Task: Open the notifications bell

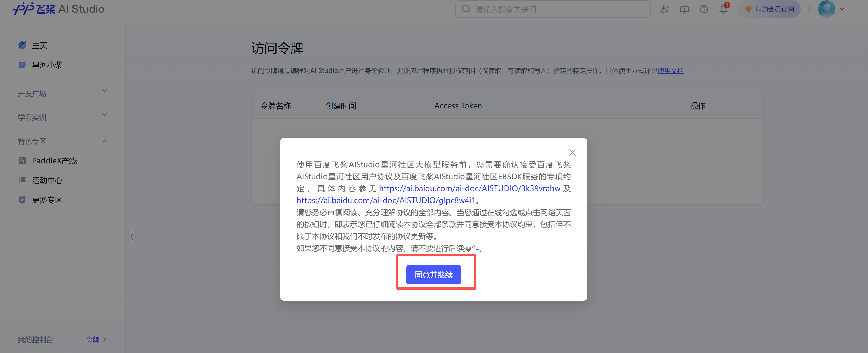Action: pyautogui.click(x=723, y=9)
